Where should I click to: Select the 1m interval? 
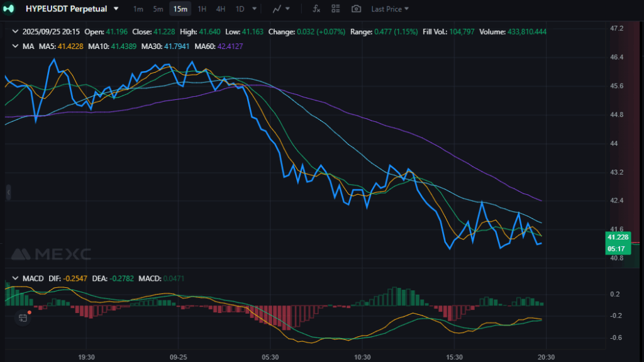point(138,9)
